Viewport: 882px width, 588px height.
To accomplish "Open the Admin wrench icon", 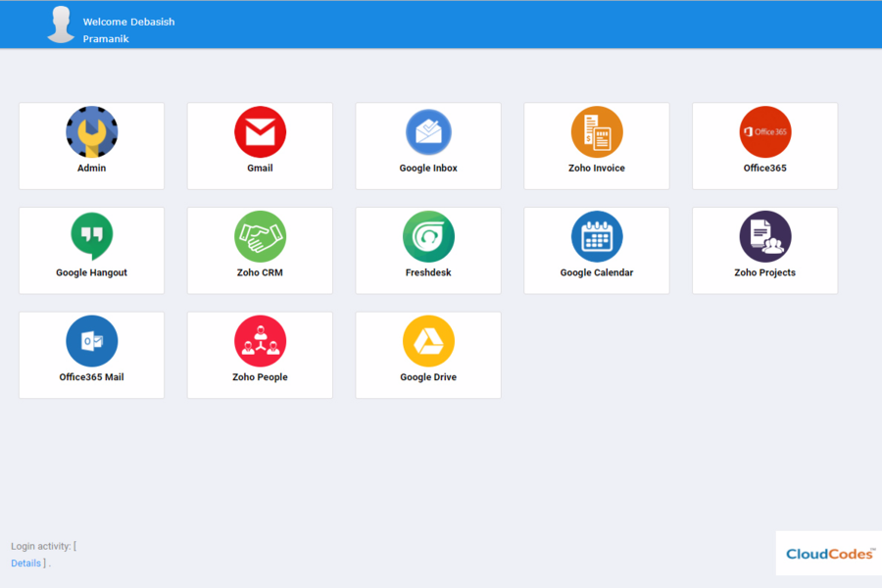I will tap(92, 132).
